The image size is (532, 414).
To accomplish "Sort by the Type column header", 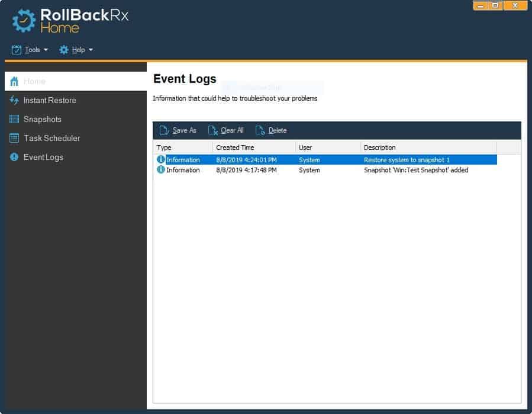I will coord(183,147).
